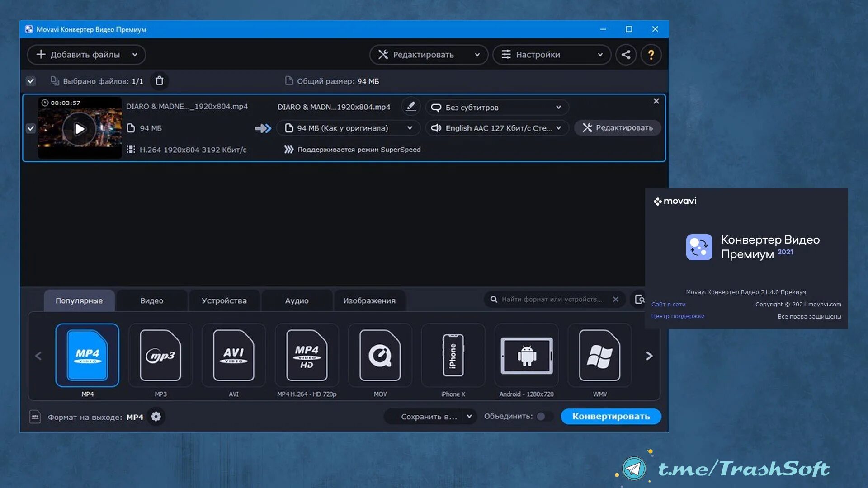Rename the output file with the pencil icon
Screen dimensions: 868x488
pos(410,107)
